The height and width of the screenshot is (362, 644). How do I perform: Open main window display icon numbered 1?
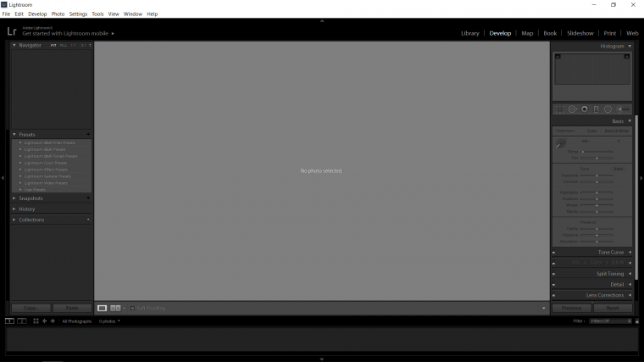pyautogui.click(x=9, y=321)
